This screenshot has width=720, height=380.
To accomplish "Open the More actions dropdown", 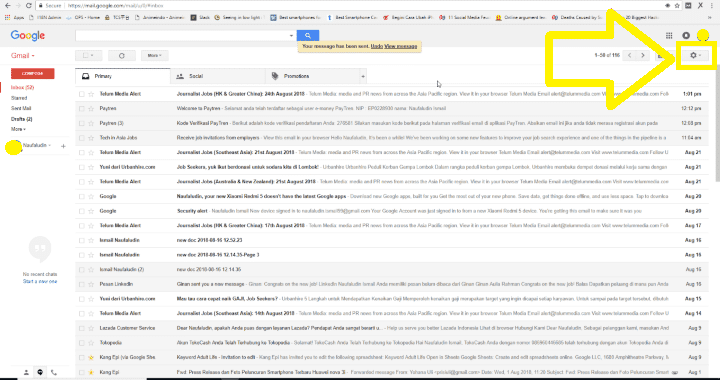I will point(154,56).
